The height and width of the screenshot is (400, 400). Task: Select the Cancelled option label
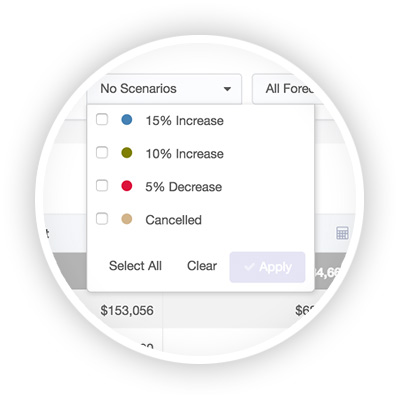173,220
